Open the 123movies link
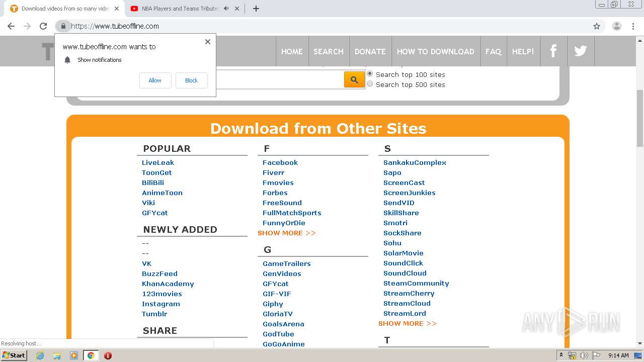 coord(162,294)
